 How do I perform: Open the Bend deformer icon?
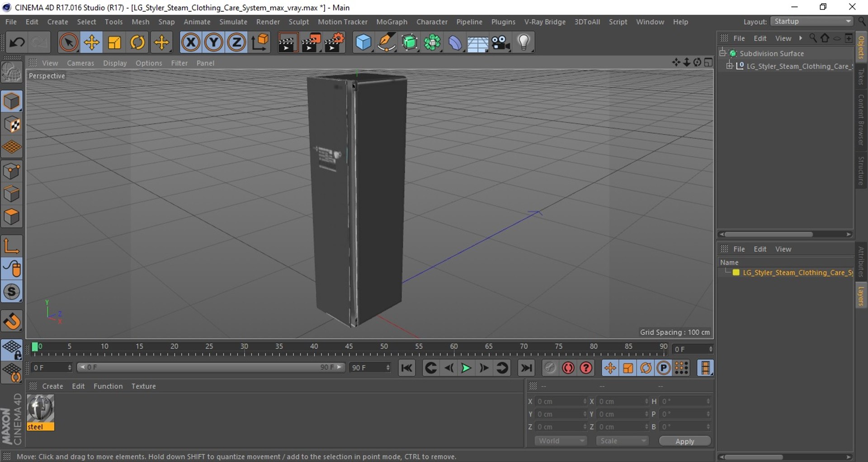pyautogui.click(x=455, y=42)
